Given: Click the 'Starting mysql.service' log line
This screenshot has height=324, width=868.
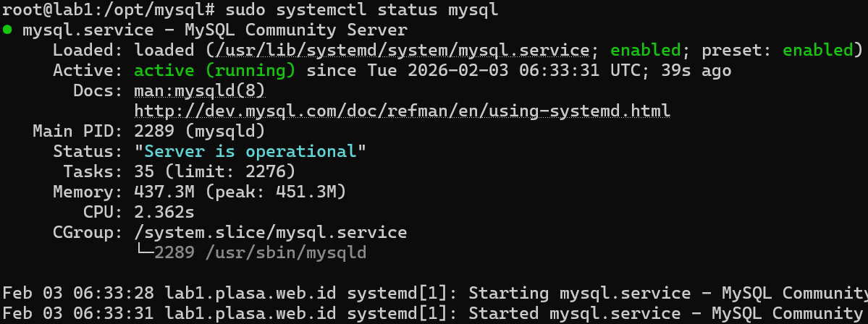Looking at the screenshot, I should (434, 294).
